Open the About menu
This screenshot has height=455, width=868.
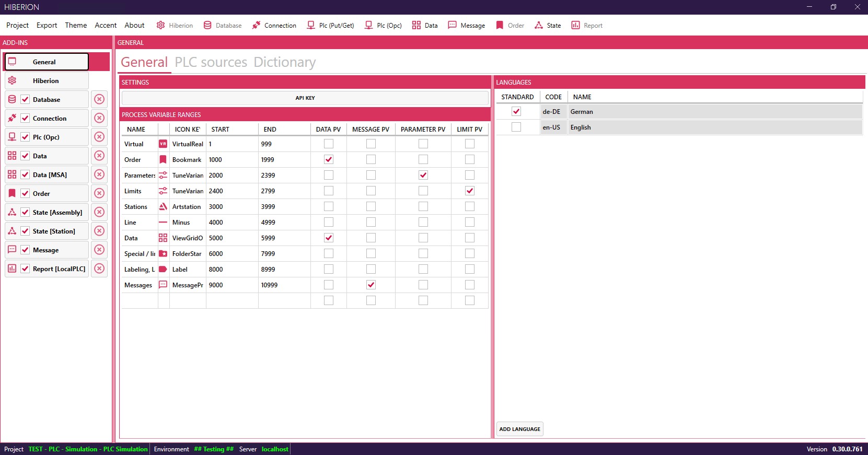(x=134, y=25)
